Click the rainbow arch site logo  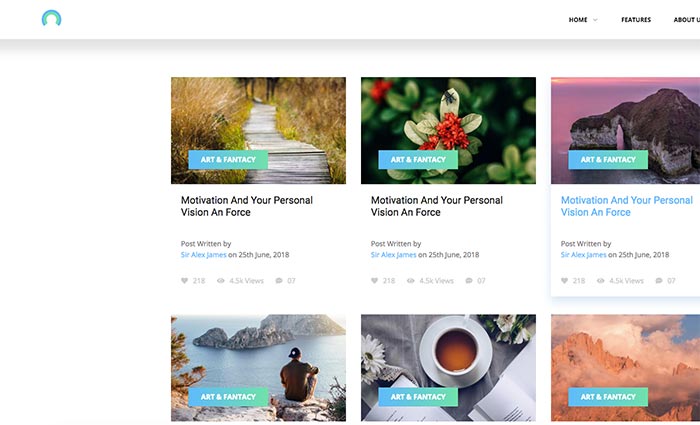coord(51,18)
